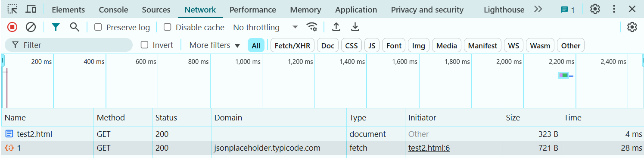This screenshot has width=644, height=158.
Task: Show more DevTools tabs chevron
Action: click(538, 9)
